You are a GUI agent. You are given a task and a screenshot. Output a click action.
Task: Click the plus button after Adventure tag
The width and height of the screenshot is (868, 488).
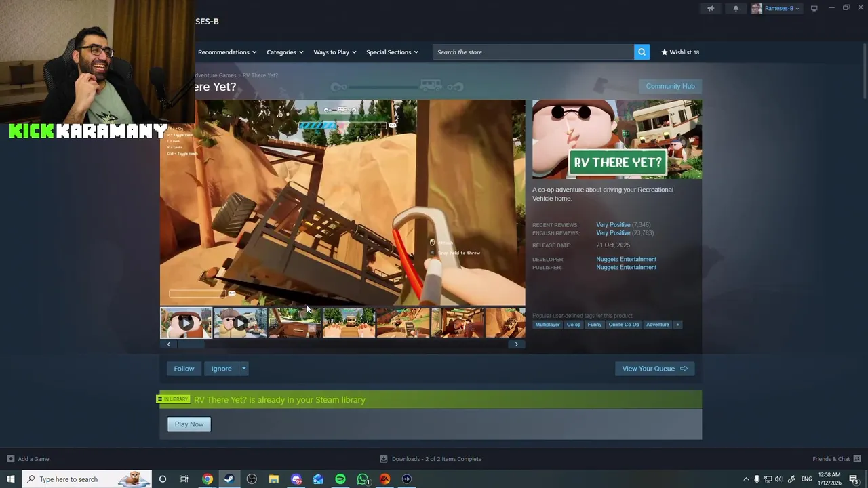pyautogui.click(x=677, y=325)
